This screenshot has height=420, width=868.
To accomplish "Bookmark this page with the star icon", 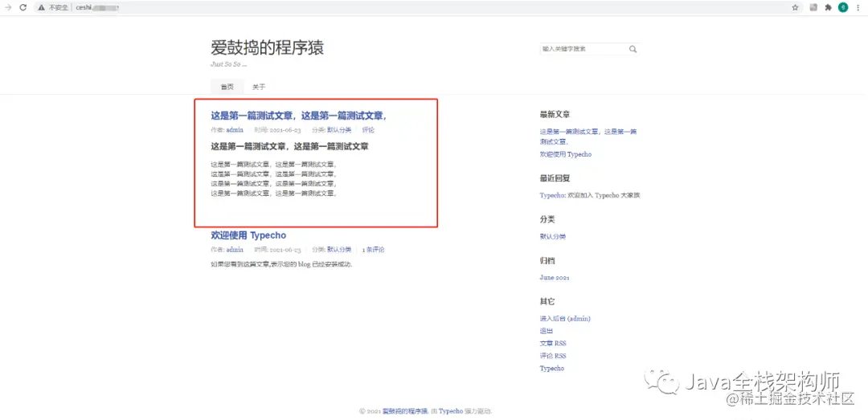I will click(795, 8).
